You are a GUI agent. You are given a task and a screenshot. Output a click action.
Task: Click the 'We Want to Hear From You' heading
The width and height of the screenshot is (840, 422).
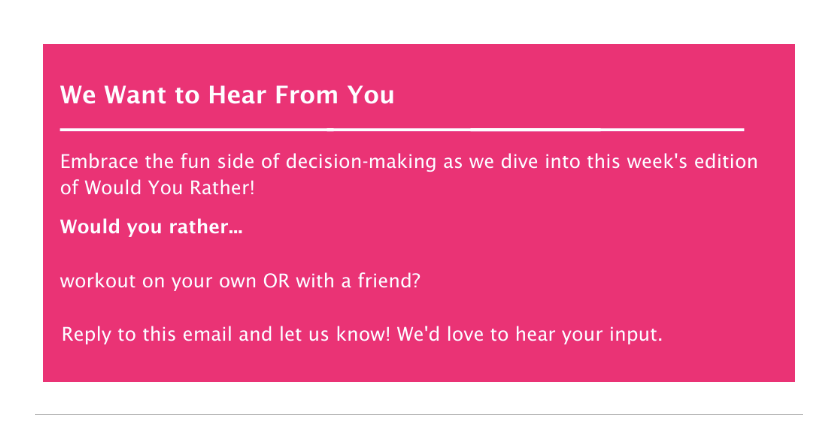[227, 95]
